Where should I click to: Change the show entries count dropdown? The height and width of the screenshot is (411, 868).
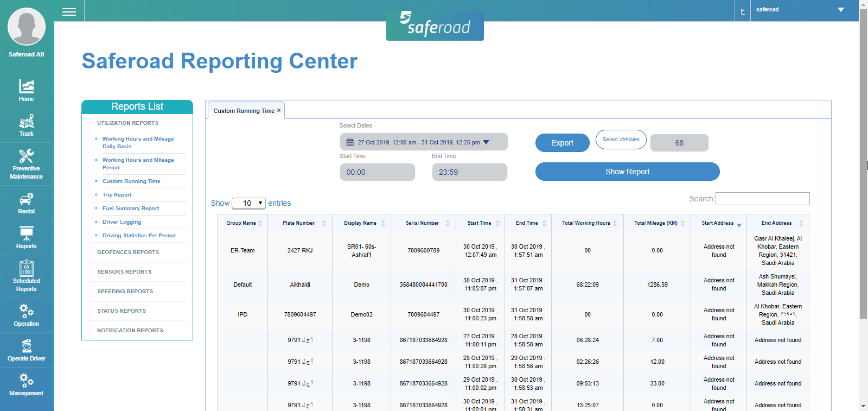coord(248,203)
